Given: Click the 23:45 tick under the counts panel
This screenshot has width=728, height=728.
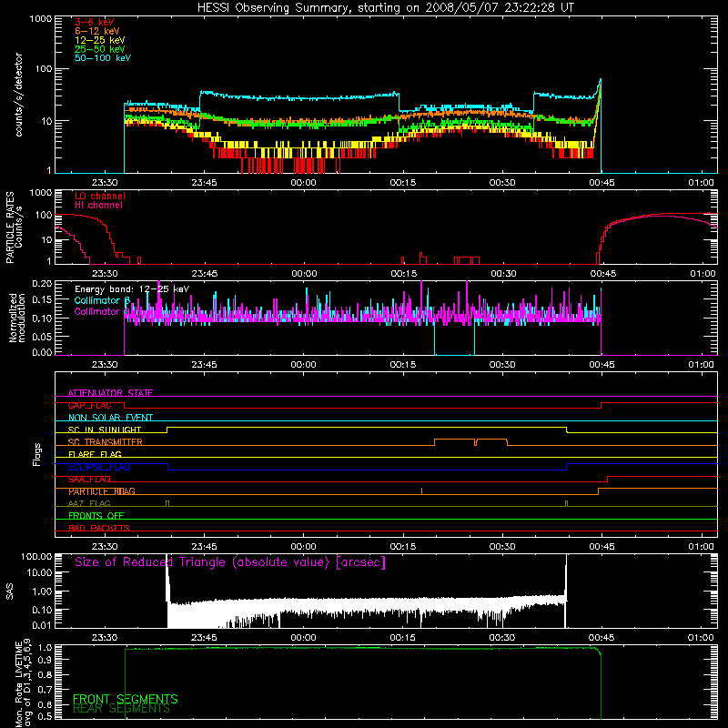Looking at the screenshot, I should click(x=204, y=183).
